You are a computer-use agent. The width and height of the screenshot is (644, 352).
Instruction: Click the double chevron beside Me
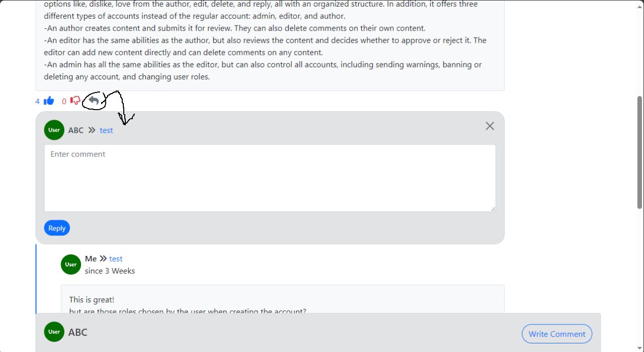103,258
